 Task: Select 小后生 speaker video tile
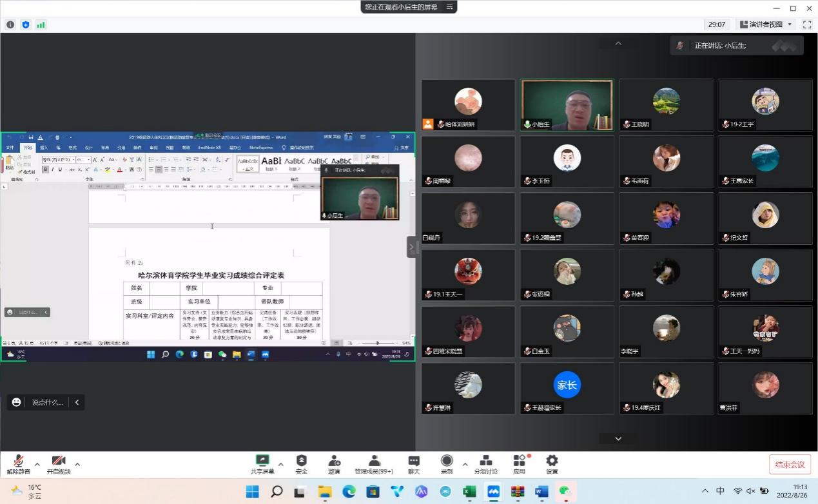(567, 104)
